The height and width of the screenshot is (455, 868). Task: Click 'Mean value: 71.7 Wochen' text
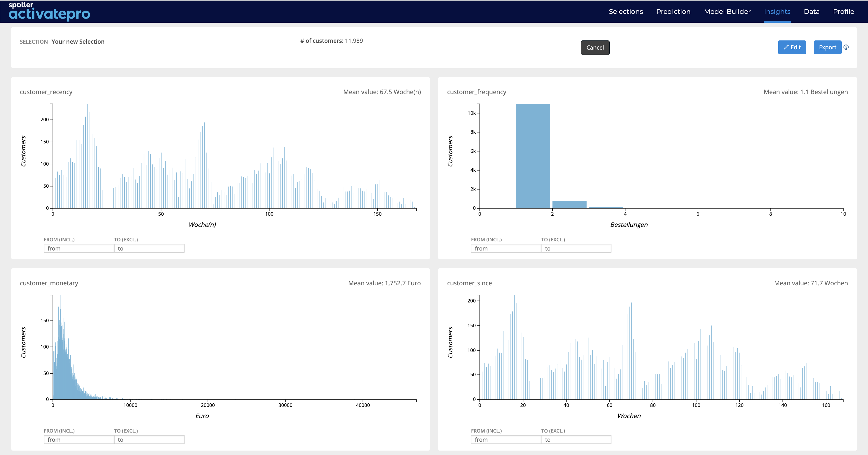(x=811, y=283)
